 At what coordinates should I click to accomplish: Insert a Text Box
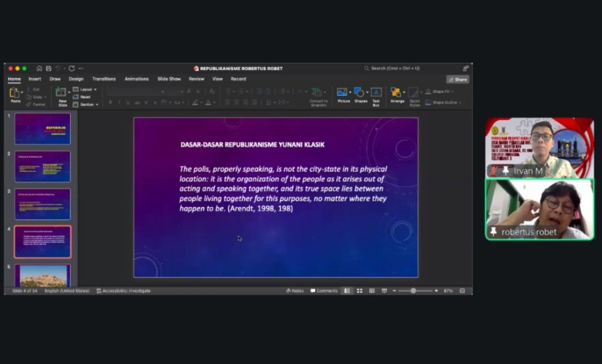coord(376,97)
